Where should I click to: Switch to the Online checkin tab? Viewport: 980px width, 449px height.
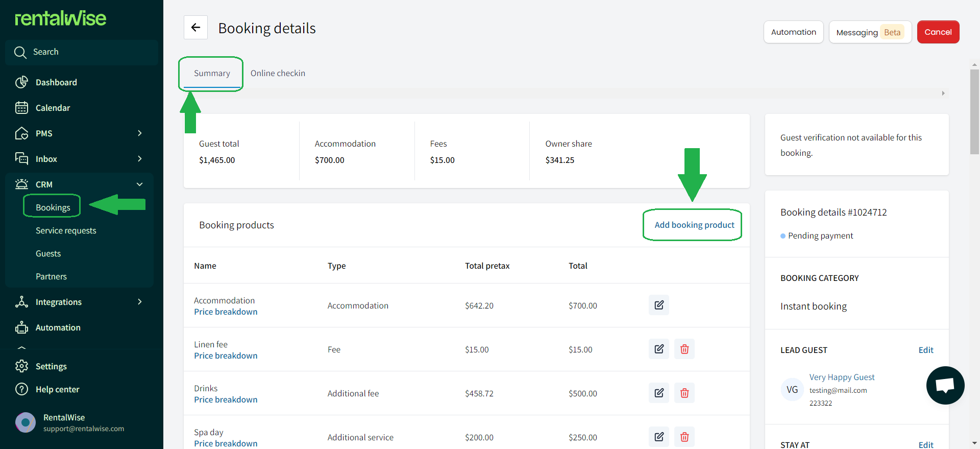[x=278, y=73]
